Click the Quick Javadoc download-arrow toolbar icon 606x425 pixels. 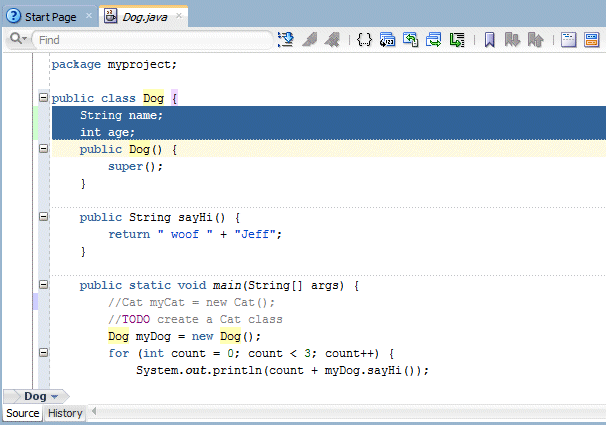tap(286, 39)
